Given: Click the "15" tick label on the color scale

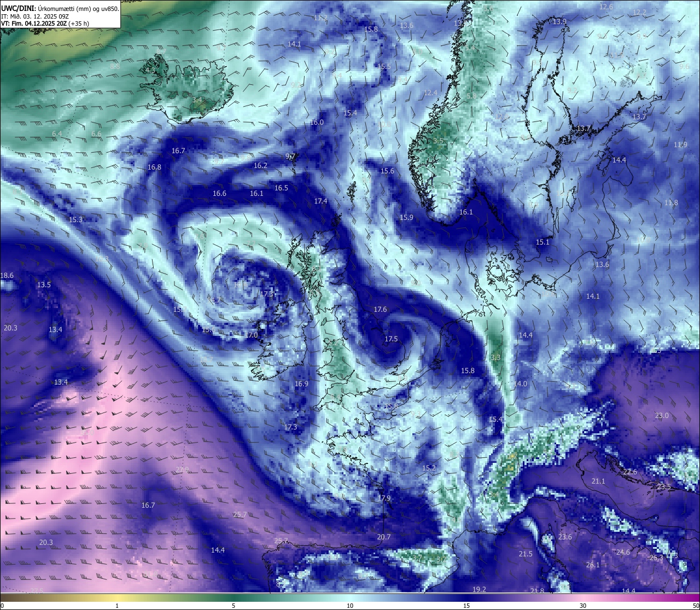Looking at the screenshot, I should pyautogui.click(x=466, y=606).
